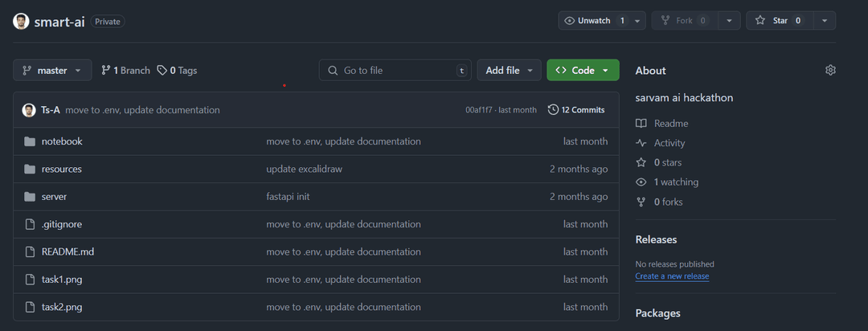Click the notebook folder icon

tap(30, 141)
